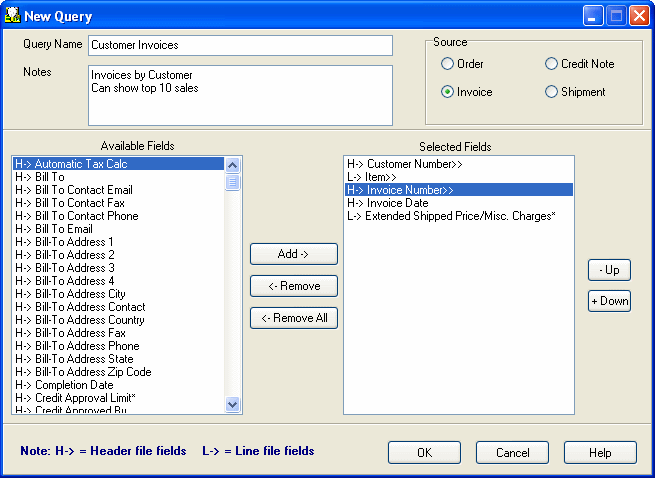Open Help for the New Query dialog
The image size is (655, 478).
tap(600, 453)
